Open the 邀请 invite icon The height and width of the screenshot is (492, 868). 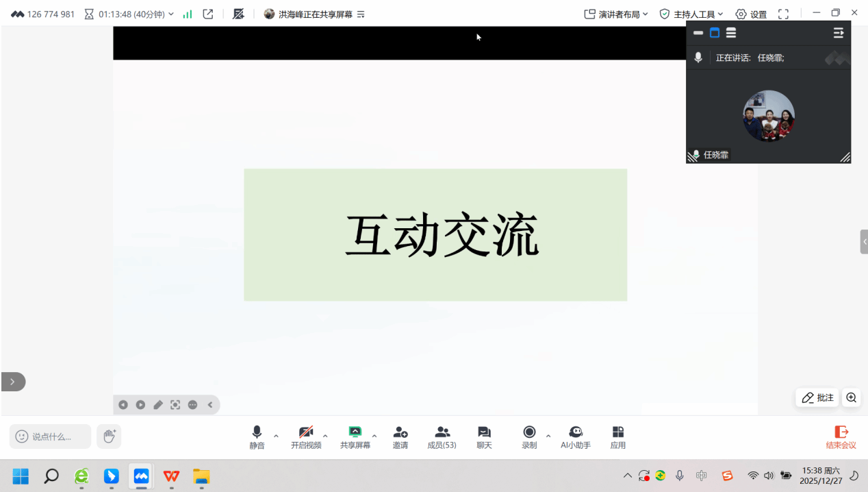coord(400,436)
